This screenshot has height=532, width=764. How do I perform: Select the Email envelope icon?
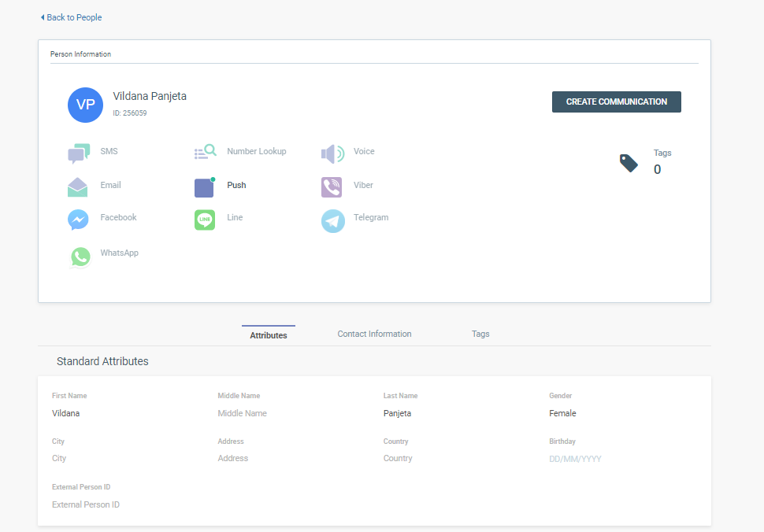[78, 187]
